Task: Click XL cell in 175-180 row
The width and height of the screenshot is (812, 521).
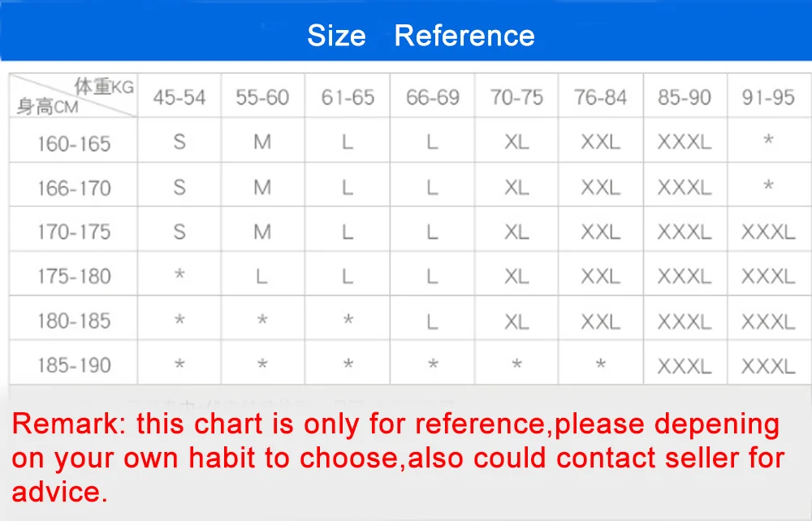Action: [x=516, y=276]
